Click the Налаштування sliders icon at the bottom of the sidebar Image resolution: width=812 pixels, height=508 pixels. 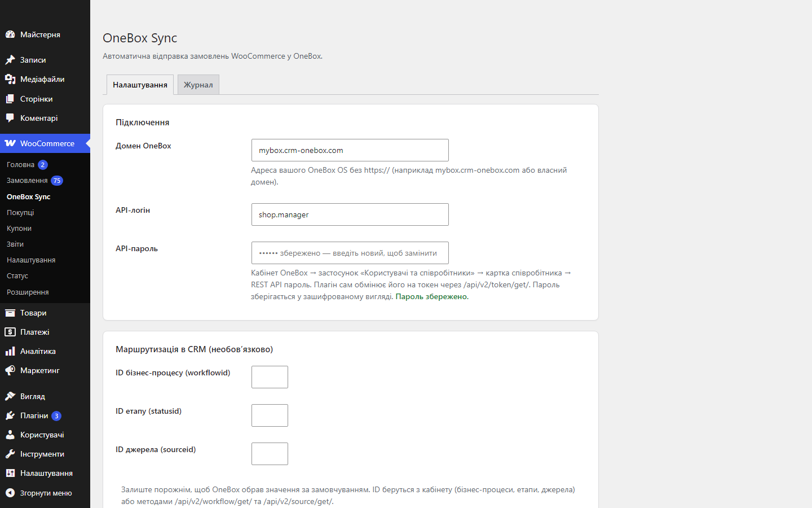pos(10,473)
